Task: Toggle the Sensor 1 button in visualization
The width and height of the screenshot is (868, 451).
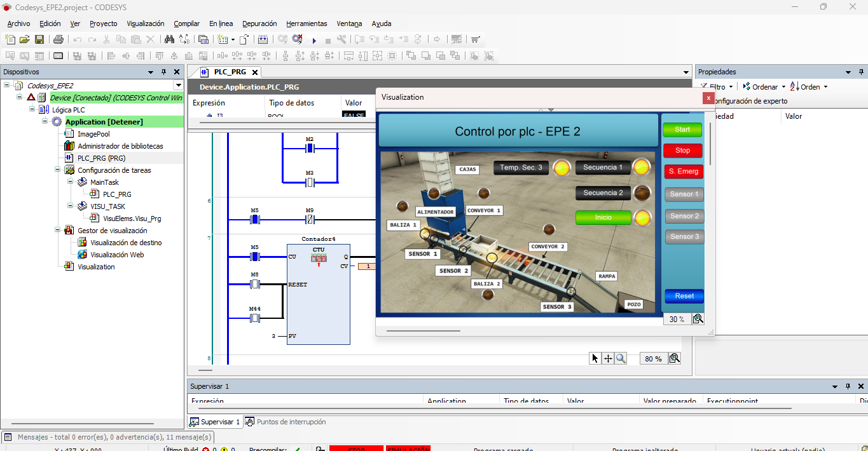Action: click(x=684, y=194)
